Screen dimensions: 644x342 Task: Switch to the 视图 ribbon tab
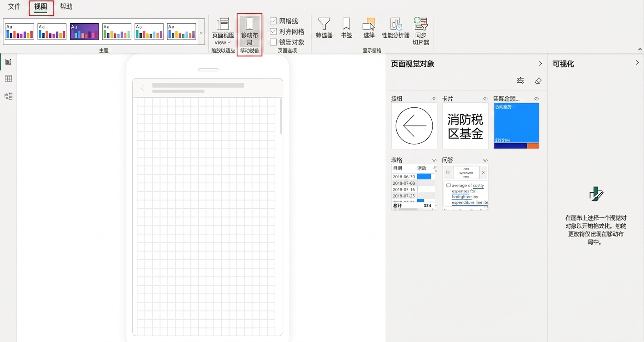(41, 7)
